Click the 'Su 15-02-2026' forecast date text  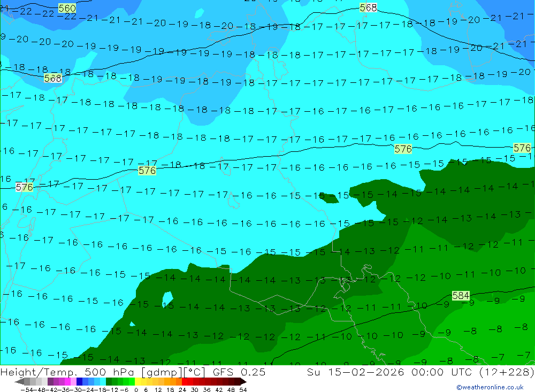(356, 372)
